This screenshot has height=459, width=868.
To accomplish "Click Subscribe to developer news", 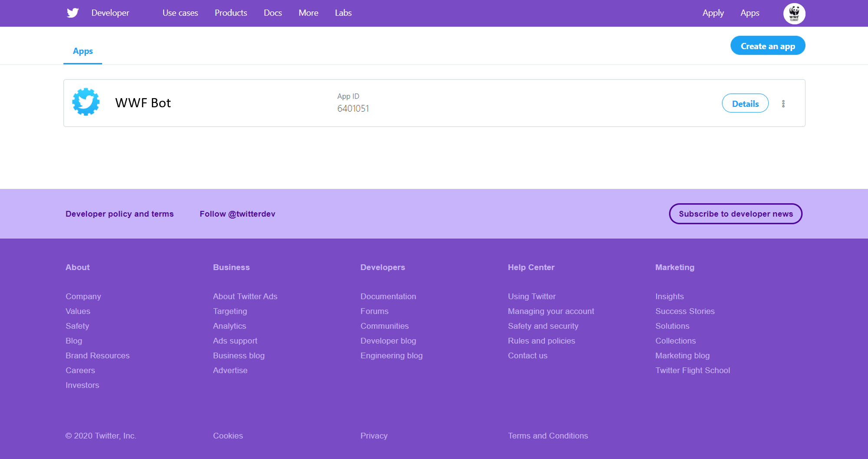I will tap(736, 214).
